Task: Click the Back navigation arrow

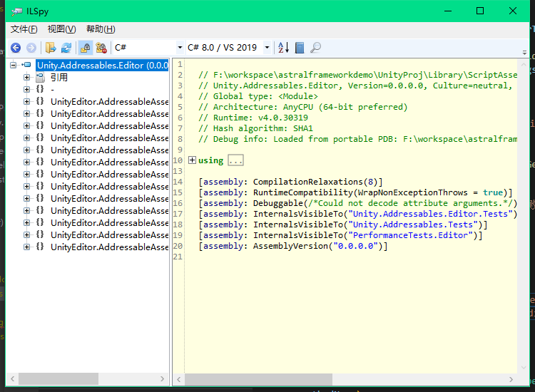Action: tap(16, 48)
